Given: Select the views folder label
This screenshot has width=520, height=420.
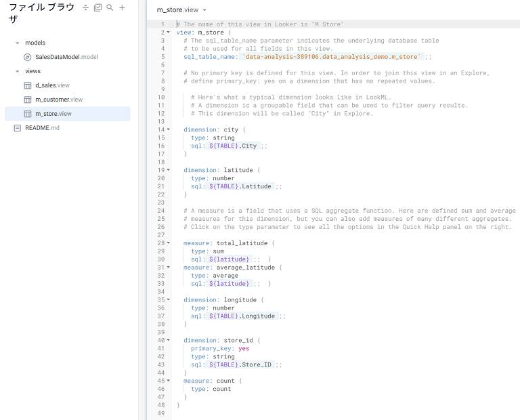Looking at the screenshot, I should [x=32, y=71].
